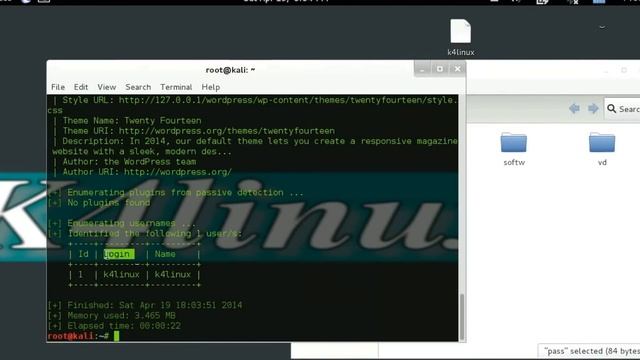This screenshot has width=640, height=360.
Task: Click the terminal vertical scrollbar handle
Action: (x=462, y=317)
